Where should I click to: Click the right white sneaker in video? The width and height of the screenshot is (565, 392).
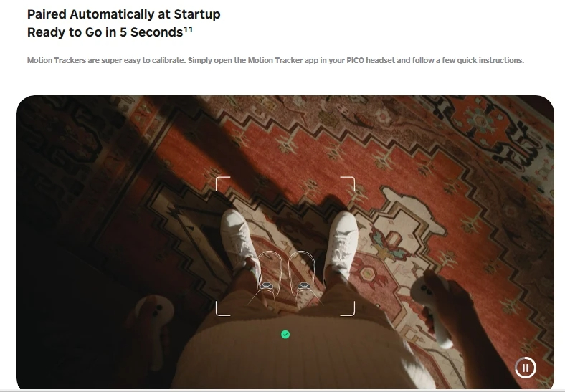click(341, 242)
